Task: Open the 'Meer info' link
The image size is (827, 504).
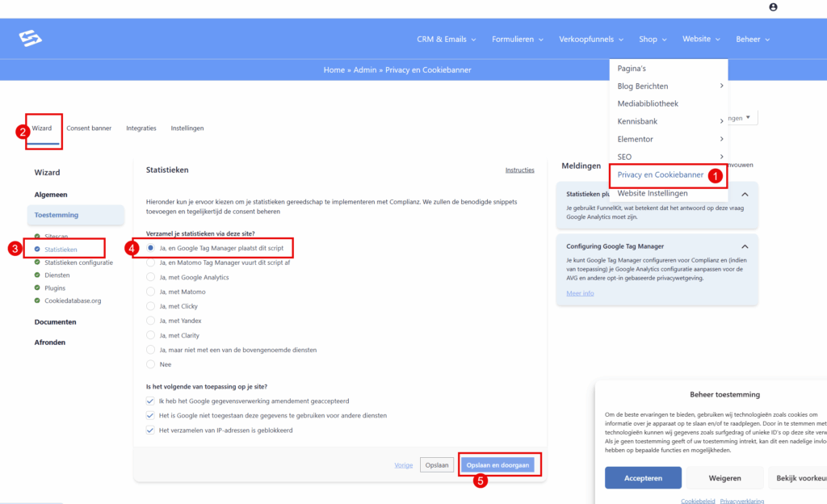Action: pyautogui.click(x=580, y=293)
